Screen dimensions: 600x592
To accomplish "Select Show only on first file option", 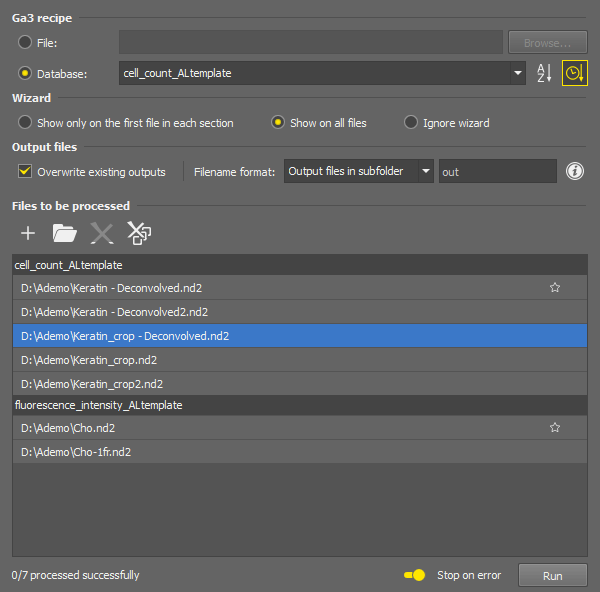I will pos(25,122).
